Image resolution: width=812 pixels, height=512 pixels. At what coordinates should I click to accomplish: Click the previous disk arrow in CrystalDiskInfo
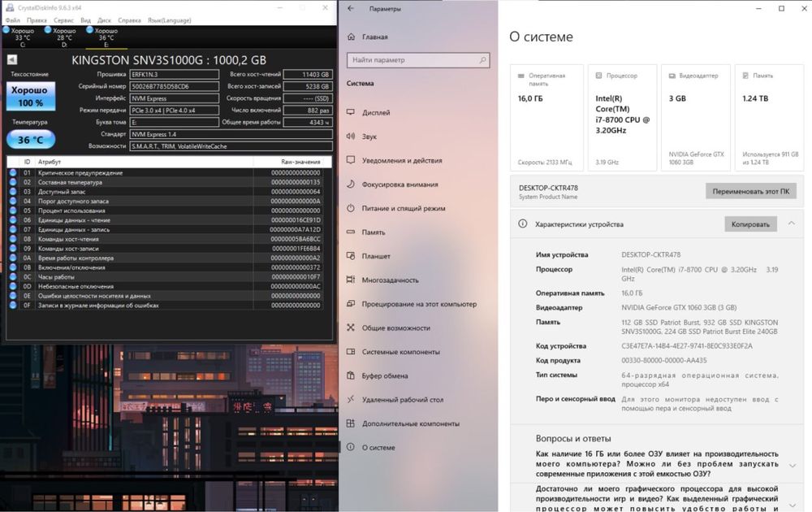coord(12,60)
